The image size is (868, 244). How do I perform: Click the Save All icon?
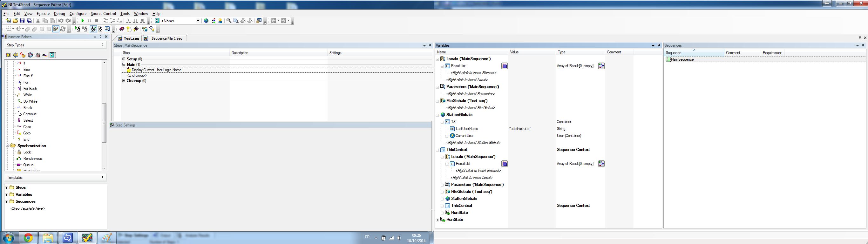click(29, 21)
